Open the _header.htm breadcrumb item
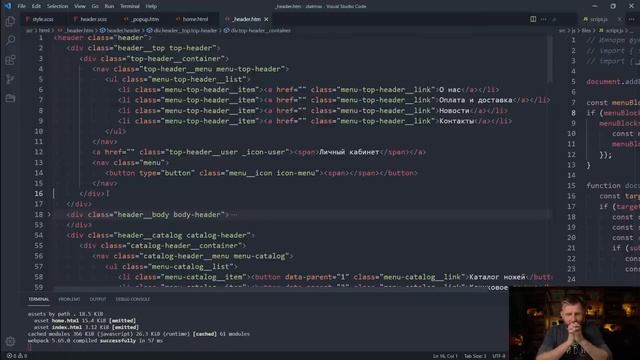 (x=76, y=31)
